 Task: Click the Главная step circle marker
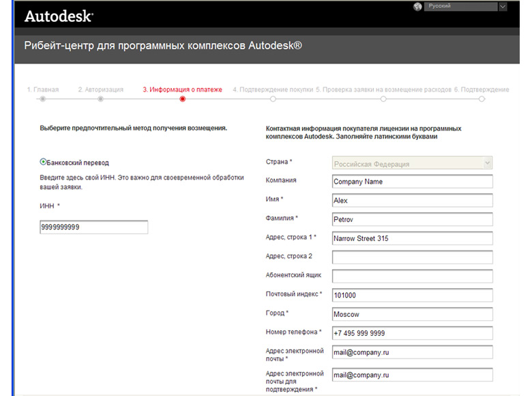[x=43, y=99]
